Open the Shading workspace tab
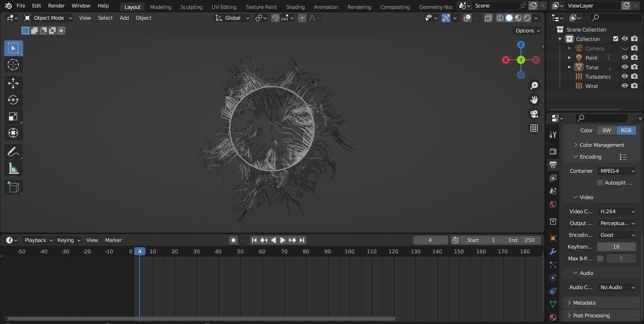This screenshot has width=644, height=324. tap(295, 7)
